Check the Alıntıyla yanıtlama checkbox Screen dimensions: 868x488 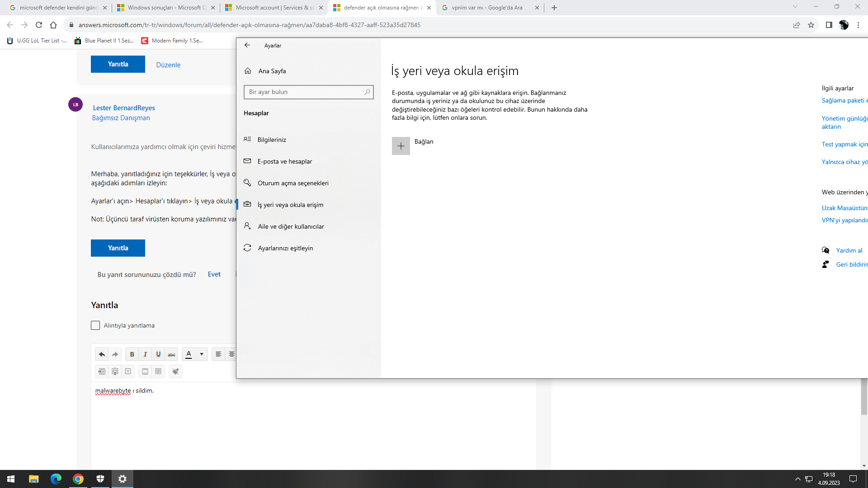[95, 325]
